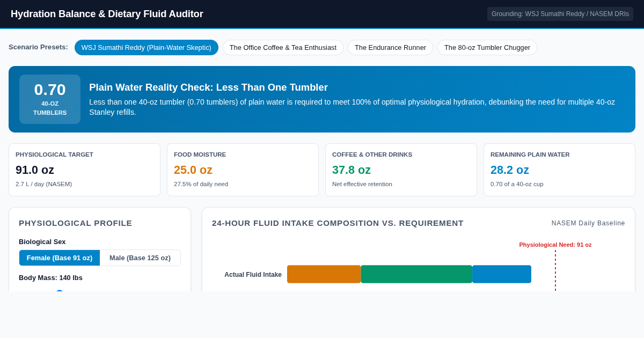Click 'Physiological Need: 91 oz' marker label

(x=555, y=245)
